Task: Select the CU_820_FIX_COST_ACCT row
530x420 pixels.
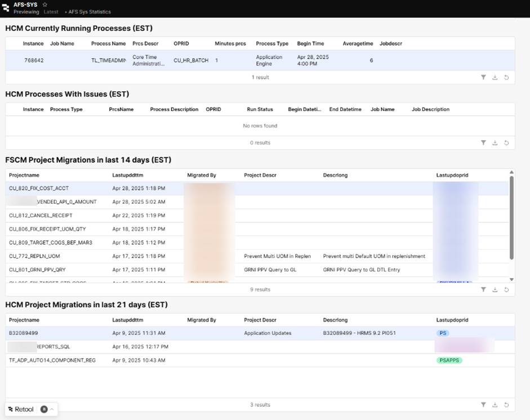Action: point(257,189)
